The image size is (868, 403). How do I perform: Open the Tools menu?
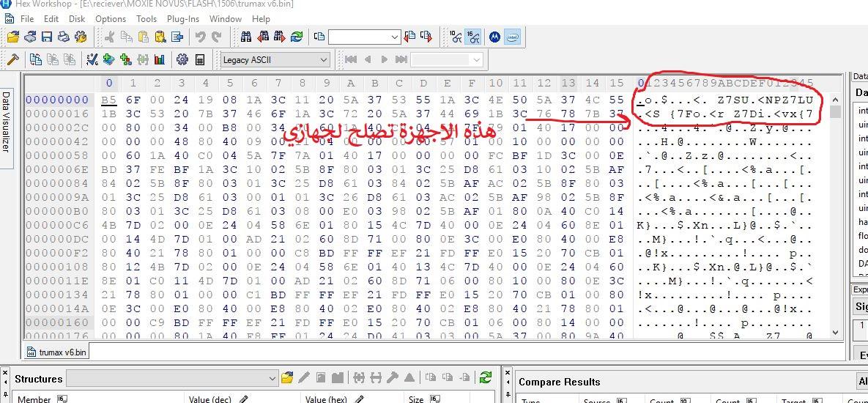146,18
